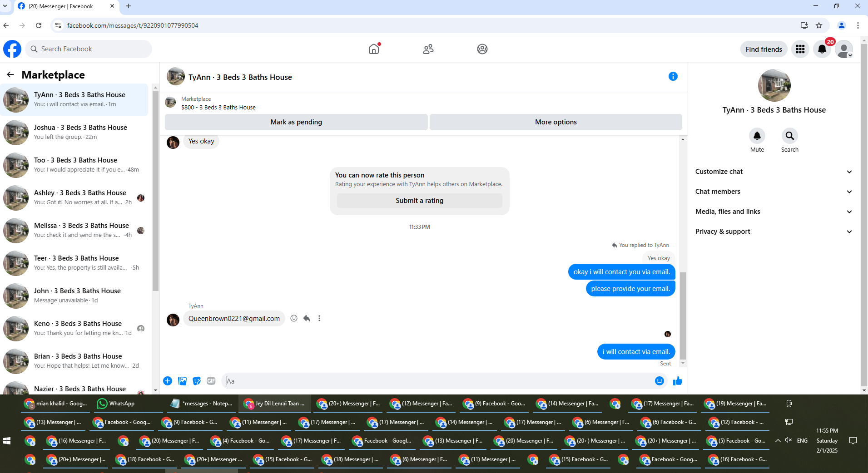Choose a GIF in composer
The width and height of the screenshot is (868, 473).
pos(211,381)
